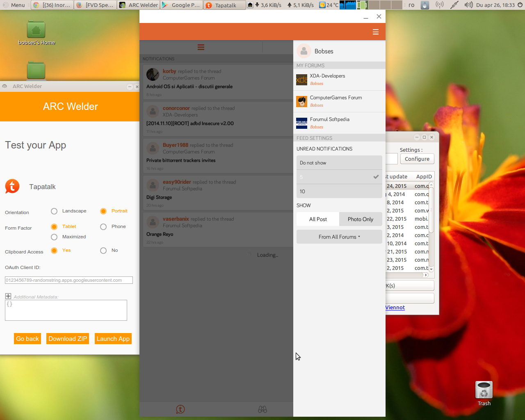Click the plug connection tray icon
525x420 pixels.
454,5
